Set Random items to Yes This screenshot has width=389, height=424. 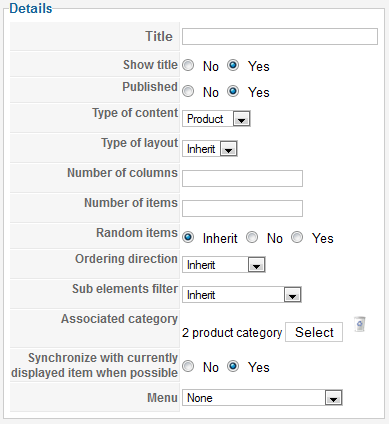click(x=297, y=237)
